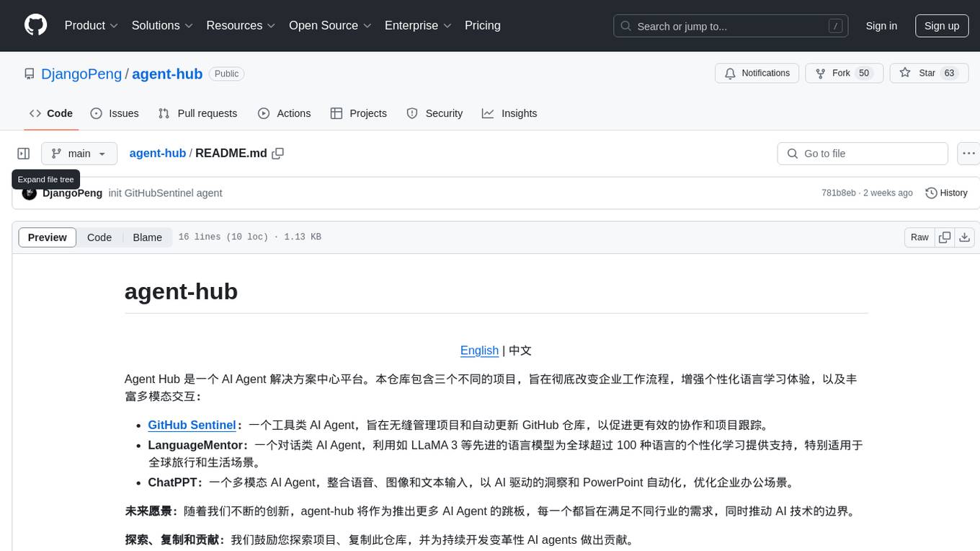Switch to the Blame view

coord(147,237)
